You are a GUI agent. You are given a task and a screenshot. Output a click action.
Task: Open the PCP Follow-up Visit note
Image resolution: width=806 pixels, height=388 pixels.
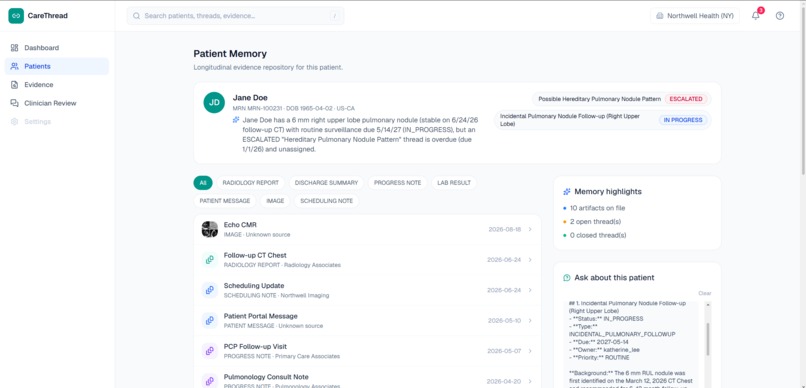pos(255,346)
